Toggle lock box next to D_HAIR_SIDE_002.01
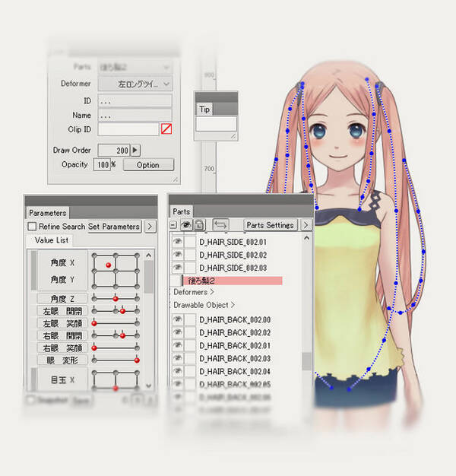456x476 pixels. 191,242
